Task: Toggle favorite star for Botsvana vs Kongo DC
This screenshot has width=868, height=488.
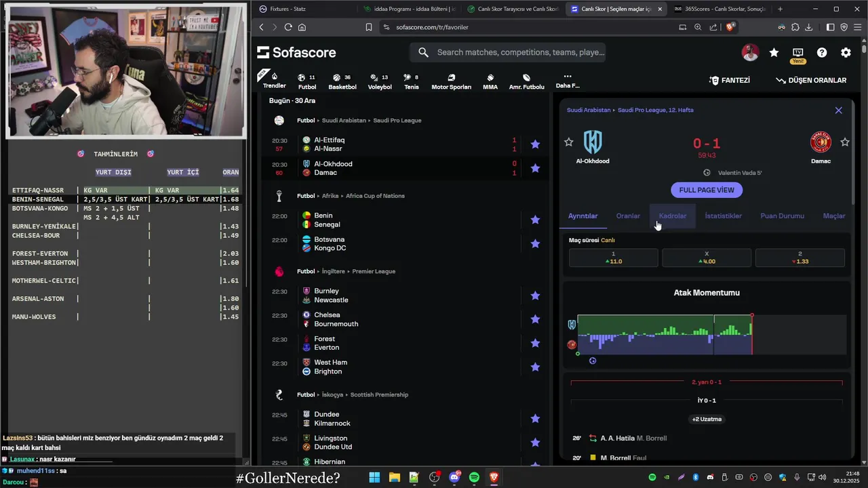Action: pyautogui.click(x=535, y=243)
